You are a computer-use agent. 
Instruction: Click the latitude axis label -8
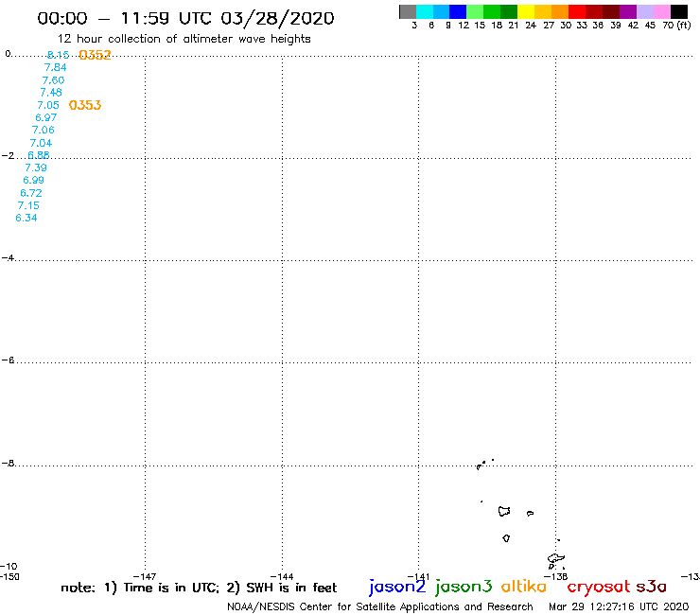pyautogui.click(x=8, y=464)
